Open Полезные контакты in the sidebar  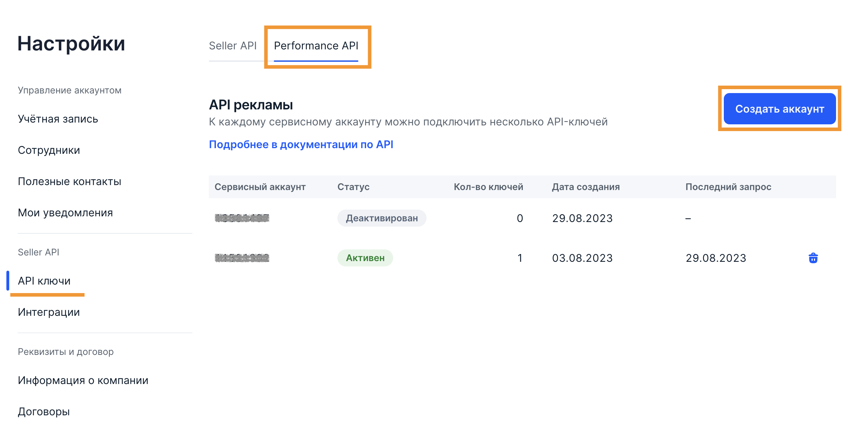coord(70,182)
